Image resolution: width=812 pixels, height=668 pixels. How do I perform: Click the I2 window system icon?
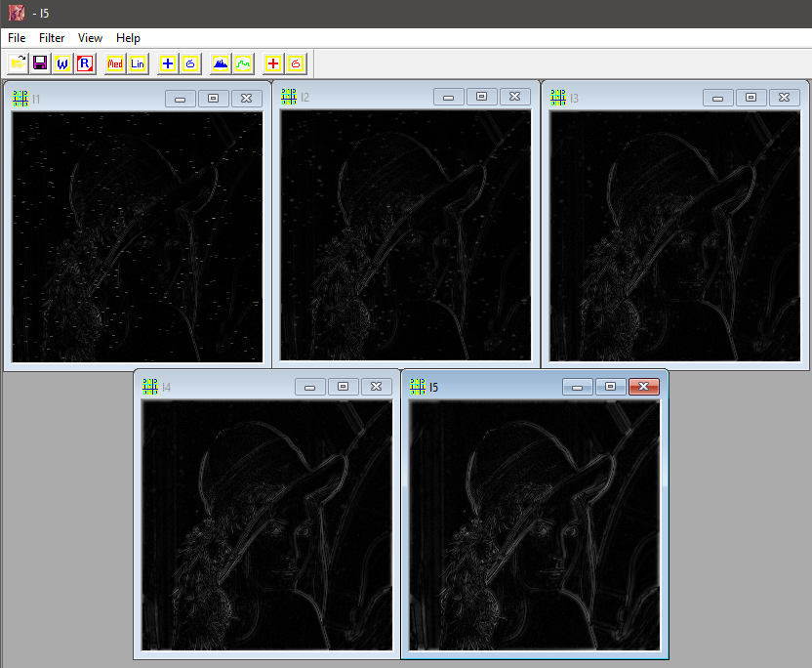[289, 97]
